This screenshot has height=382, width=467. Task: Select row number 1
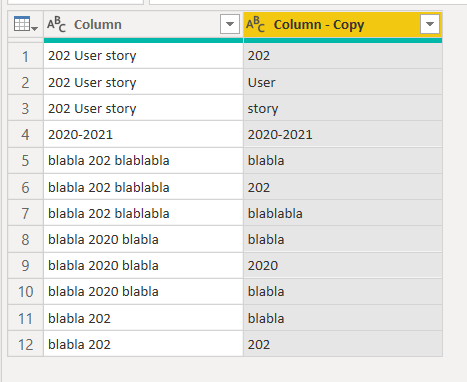click(26, 56)
